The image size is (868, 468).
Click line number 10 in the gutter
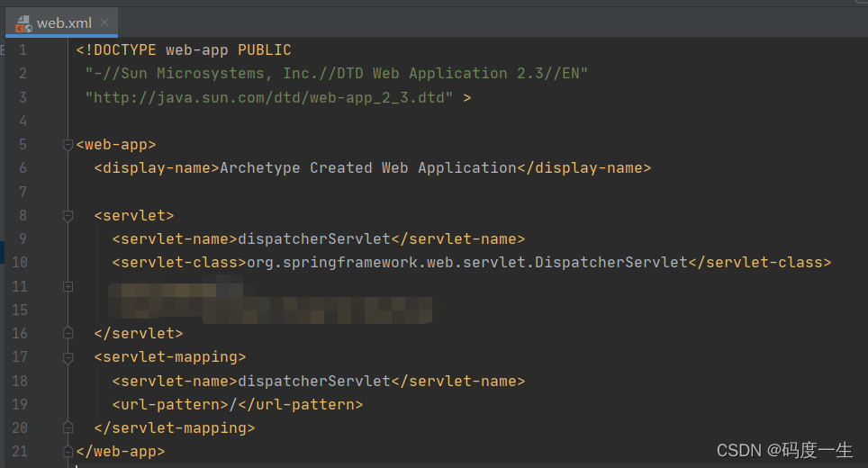tap(20, 262)
